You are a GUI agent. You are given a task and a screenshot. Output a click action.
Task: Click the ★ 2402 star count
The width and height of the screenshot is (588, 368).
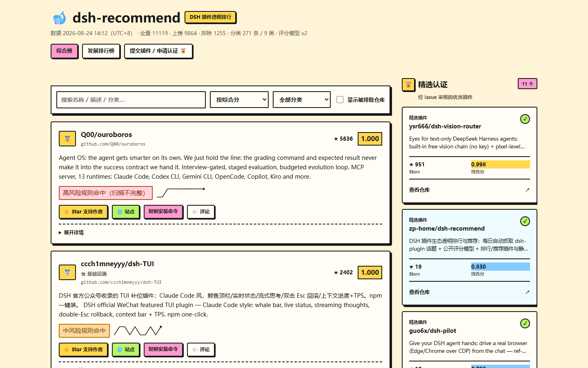coord(343,272)
